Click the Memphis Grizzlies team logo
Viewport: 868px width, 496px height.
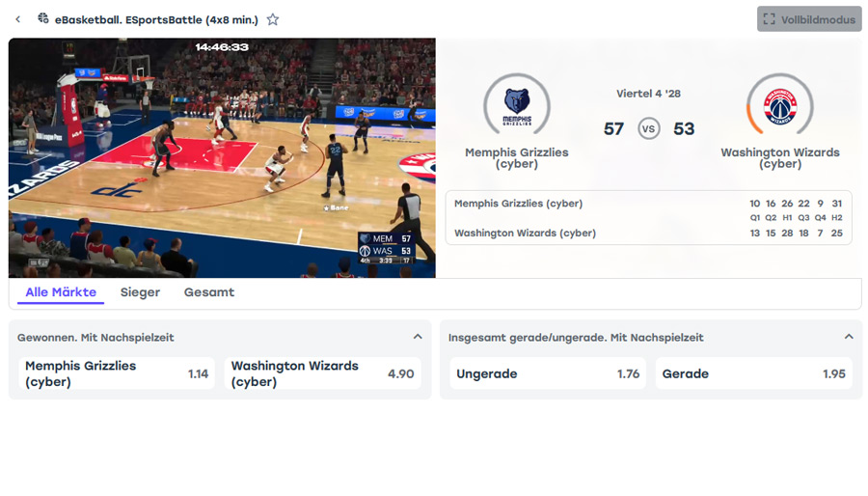point(517,106)
